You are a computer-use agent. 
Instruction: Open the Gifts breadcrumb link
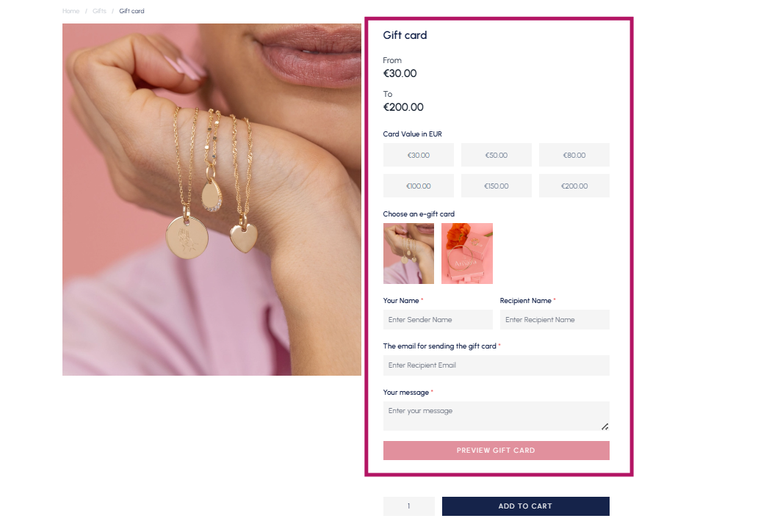[99, 11]
